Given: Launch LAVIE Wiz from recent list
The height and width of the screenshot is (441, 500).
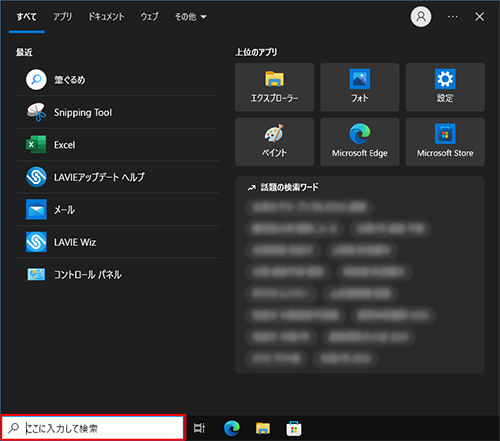Looking at the screenshot, I should point(118,242).
